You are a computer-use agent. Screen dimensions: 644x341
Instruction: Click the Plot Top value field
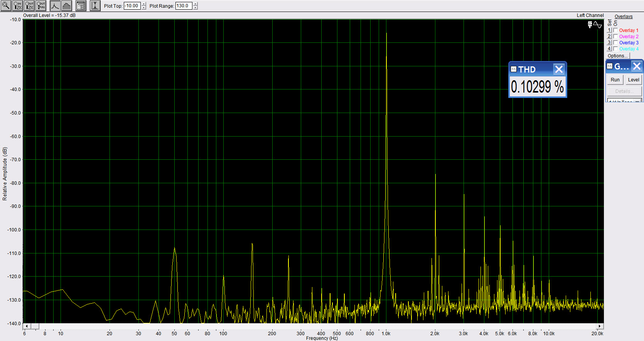click(x=132, y=6)
